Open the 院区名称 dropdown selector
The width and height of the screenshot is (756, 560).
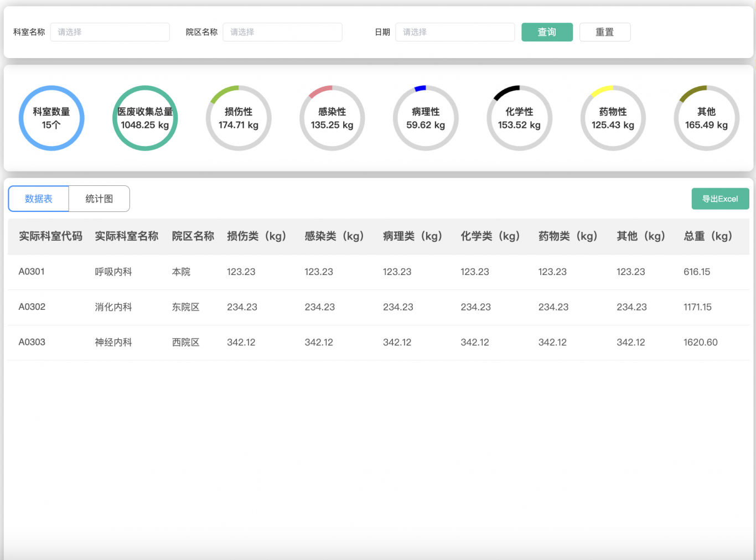282,32
